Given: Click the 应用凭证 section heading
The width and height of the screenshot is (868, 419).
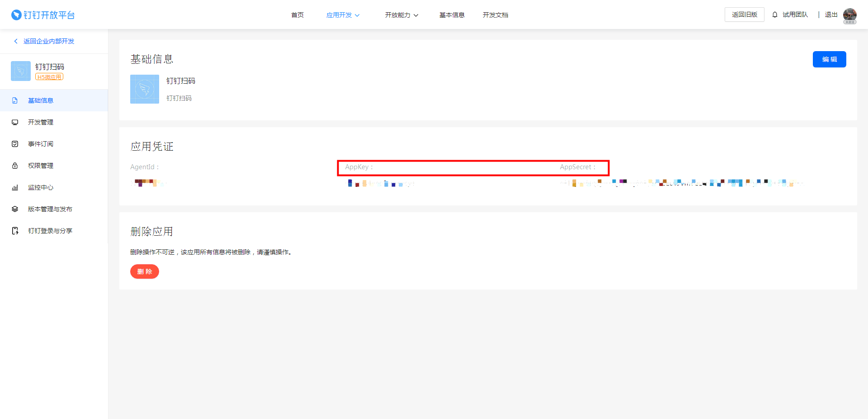Looking at the screenshot, I should (152, 147).
